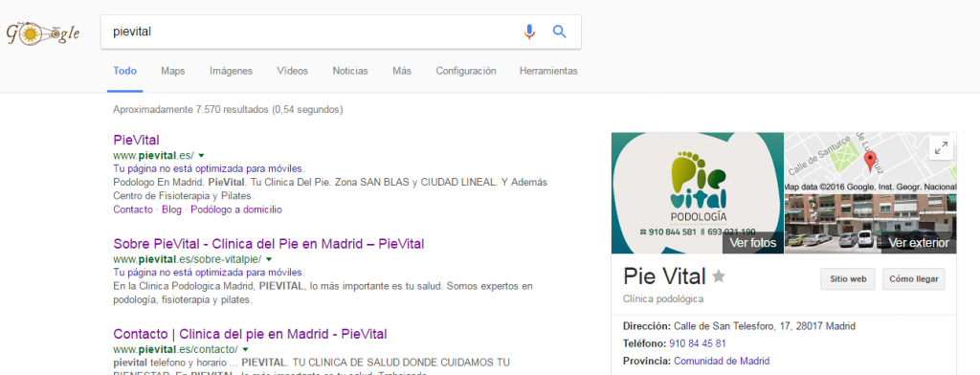Open the map thumbnail of Calle de Santurce
980x375 pixels.
pos(871,163)
